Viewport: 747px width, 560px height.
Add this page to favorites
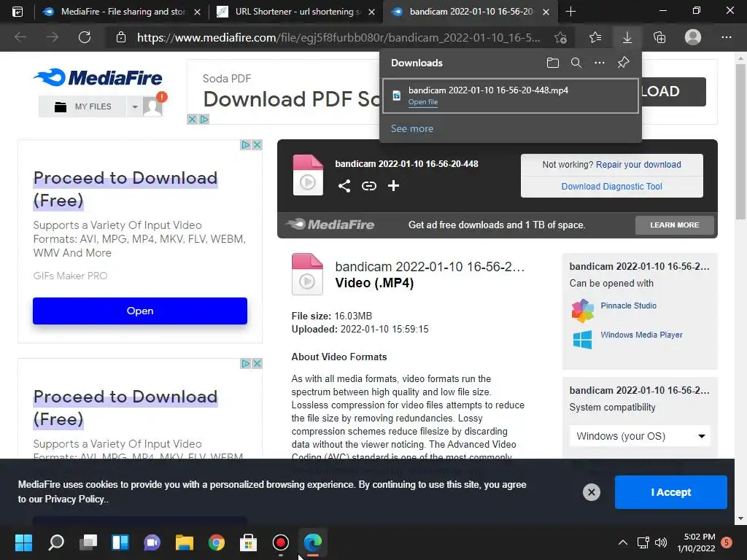(561, 37)
